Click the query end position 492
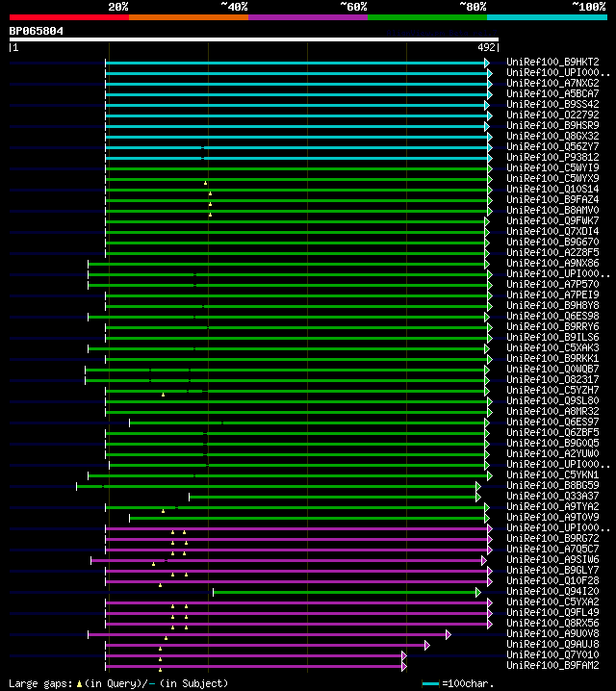 487,47
